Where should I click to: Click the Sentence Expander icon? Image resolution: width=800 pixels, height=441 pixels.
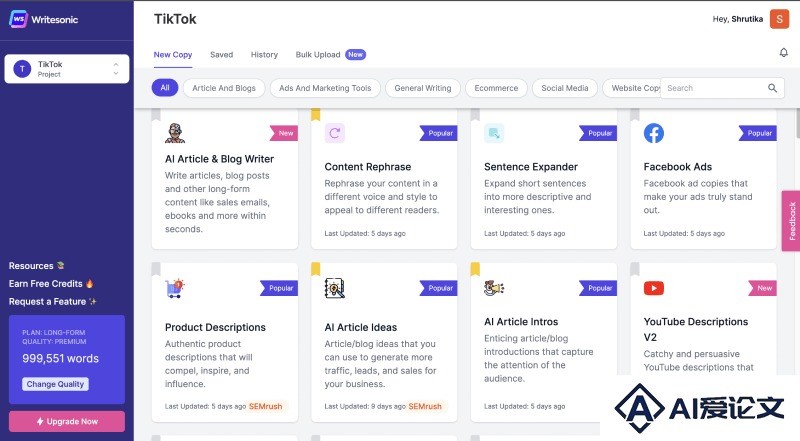click(x=494, y=133)
